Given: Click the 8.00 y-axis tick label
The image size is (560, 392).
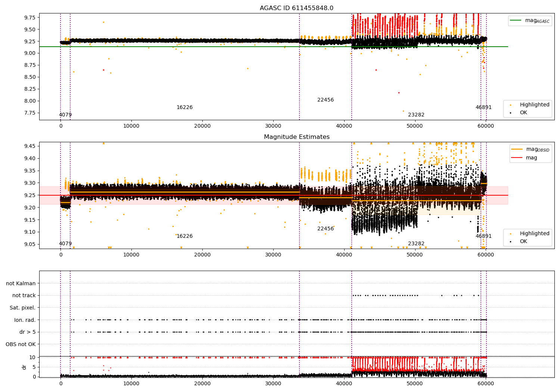Looking at the screenshot, I should (x=30, y=101).
